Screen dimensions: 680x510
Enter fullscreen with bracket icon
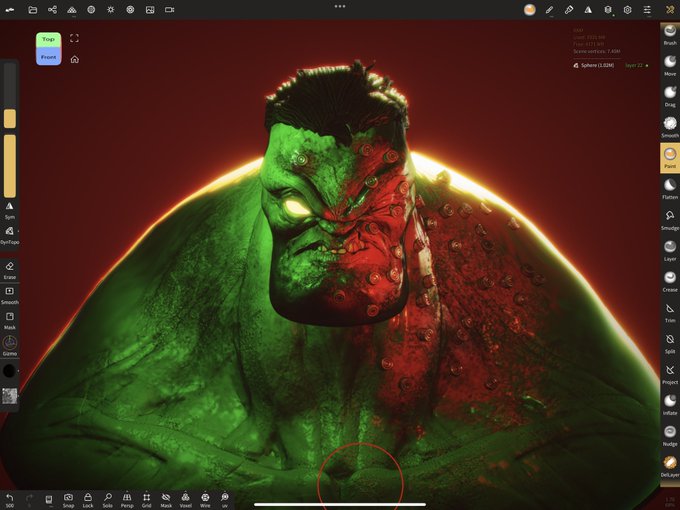(x=75, y=38)
